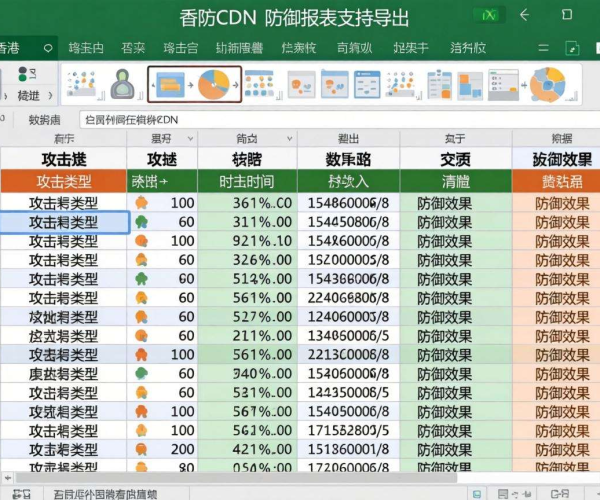This screenshot has width=600, height=500.
Task: Click the list window icon with orange marker
Action: click(x=504, y=85)
